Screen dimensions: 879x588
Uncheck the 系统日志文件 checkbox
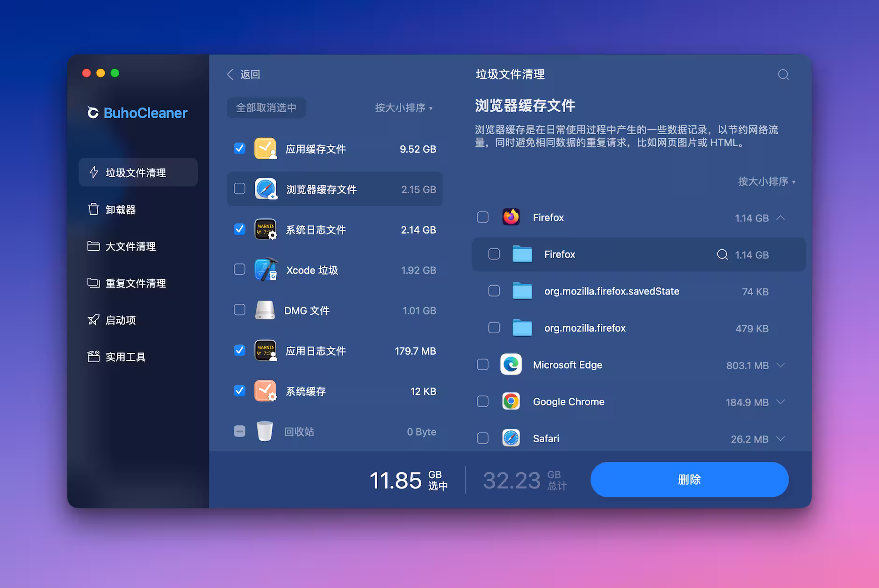pos(239,229)
